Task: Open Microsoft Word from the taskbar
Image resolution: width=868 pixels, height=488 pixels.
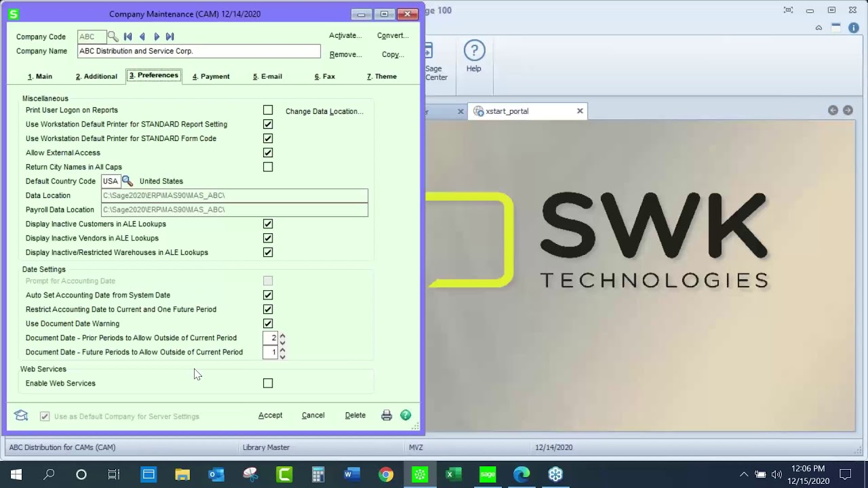Action: [352, 474]
